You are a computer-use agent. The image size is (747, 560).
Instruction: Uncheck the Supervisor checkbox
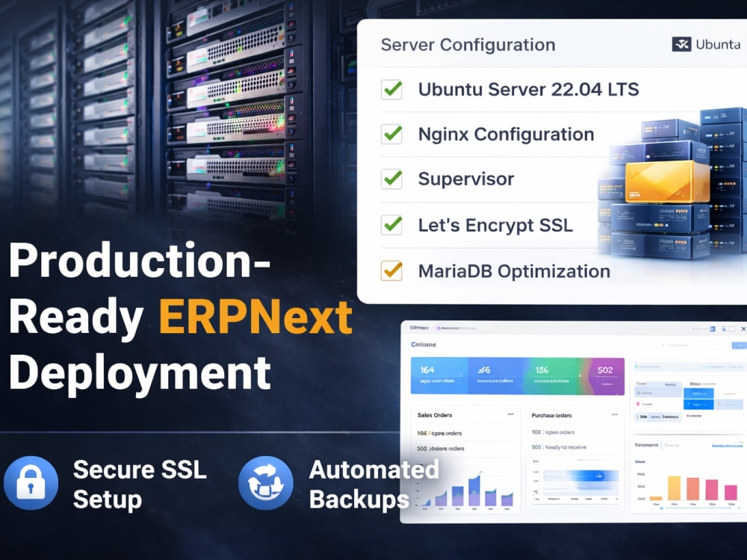[x=391, y=178]
